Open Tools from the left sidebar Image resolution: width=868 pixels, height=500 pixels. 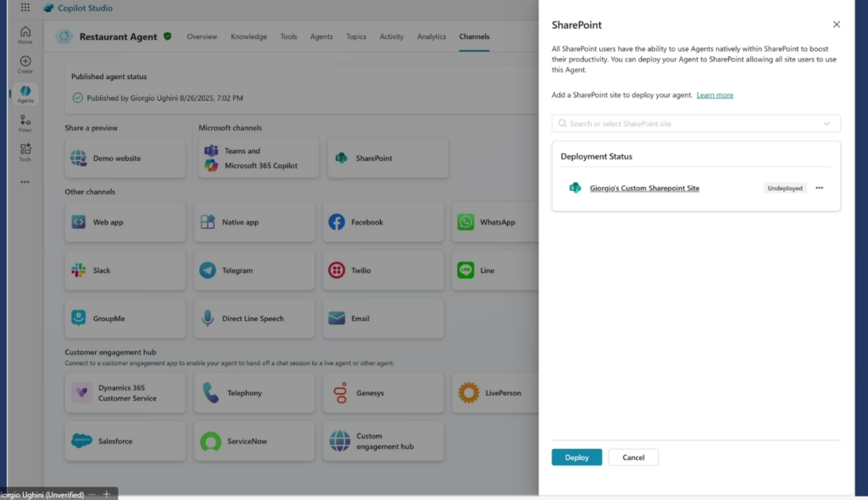pyautogui.click(x=25, y=153)
